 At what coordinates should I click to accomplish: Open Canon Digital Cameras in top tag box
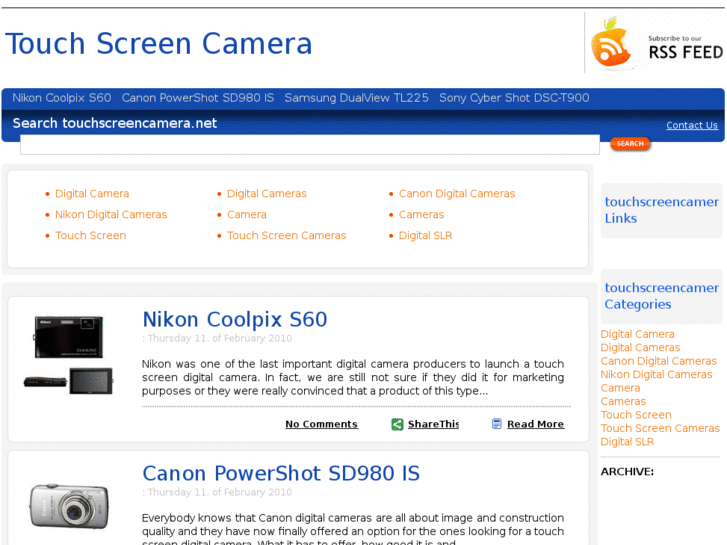(x=457, y=194)
